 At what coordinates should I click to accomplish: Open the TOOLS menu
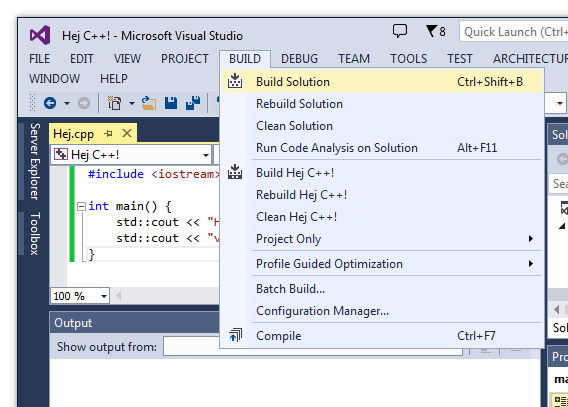[408, 59]
